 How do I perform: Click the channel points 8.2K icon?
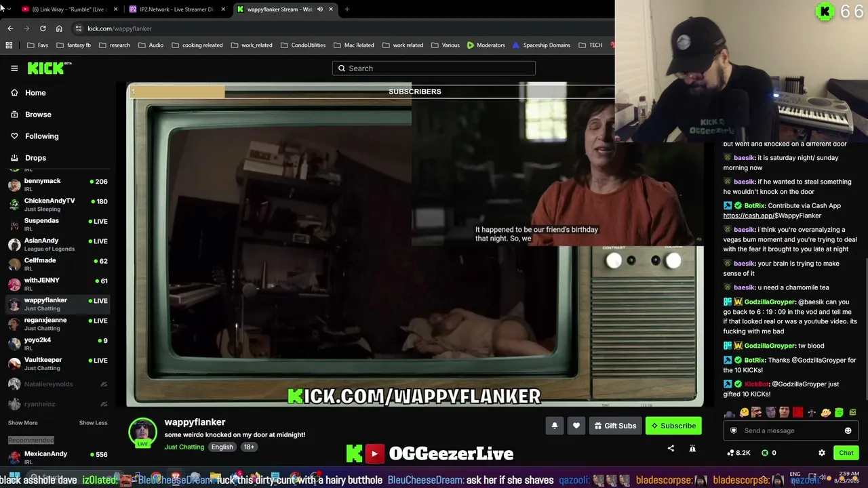click(738, 453)
